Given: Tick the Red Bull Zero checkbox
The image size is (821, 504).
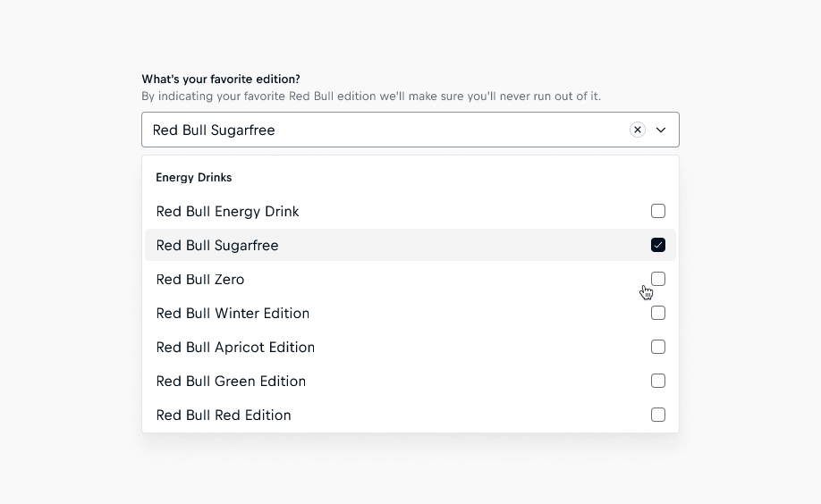Looking at the screenshot, I should coord(658,279).
